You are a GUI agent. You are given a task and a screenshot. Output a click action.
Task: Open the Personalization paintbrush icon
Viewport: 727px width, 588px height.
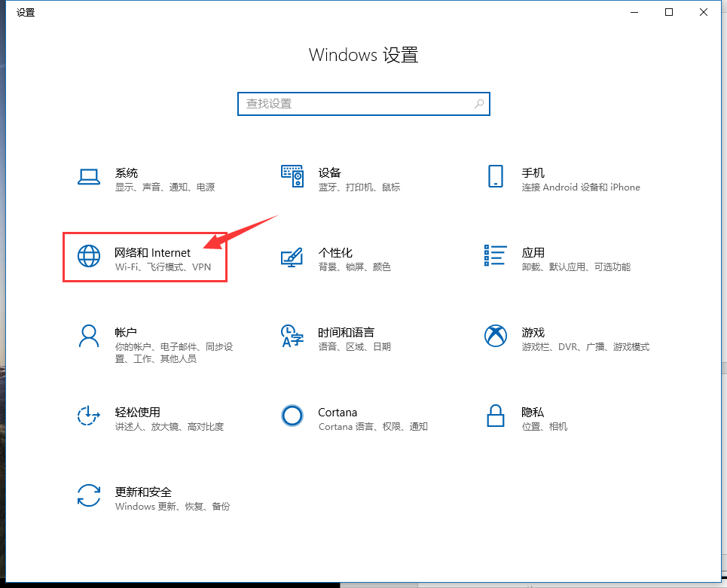point(292,257)
